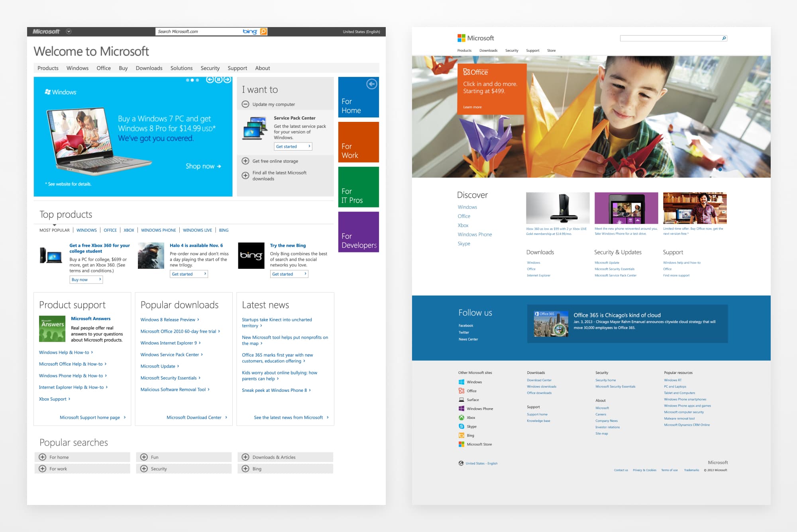This screenshot has height=532, width=797.
Task: Expand the 'Bing' popular search
Action: click(x=245, y=469)
